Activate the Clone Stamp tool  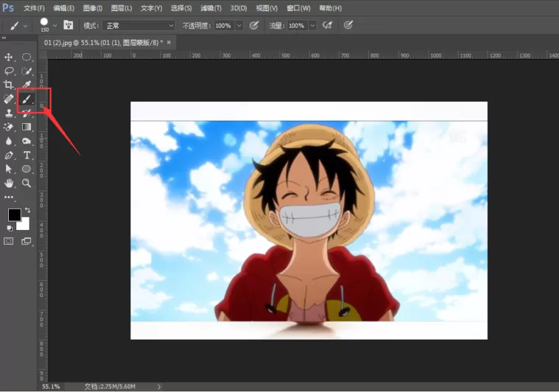point(9,113)
